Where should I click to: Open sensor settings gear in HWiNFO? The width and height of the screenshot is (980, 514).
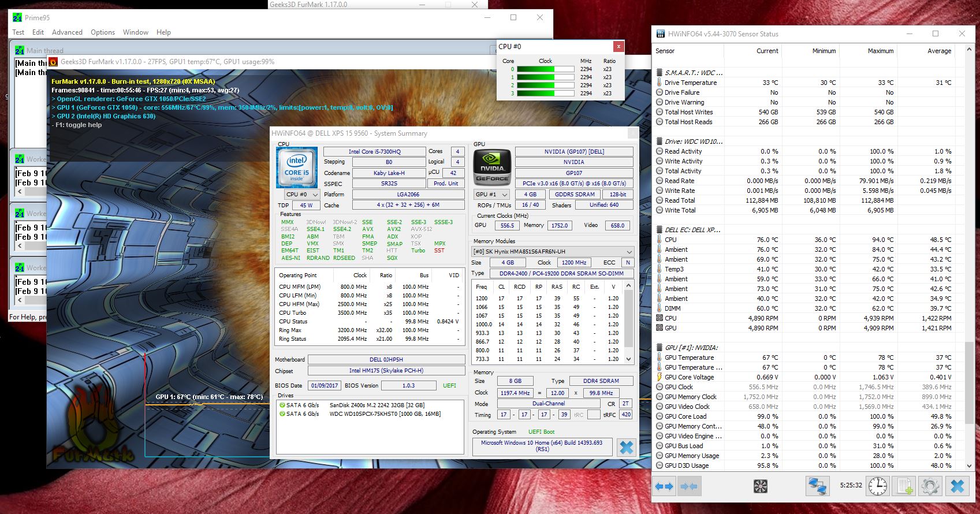point(930,486)
